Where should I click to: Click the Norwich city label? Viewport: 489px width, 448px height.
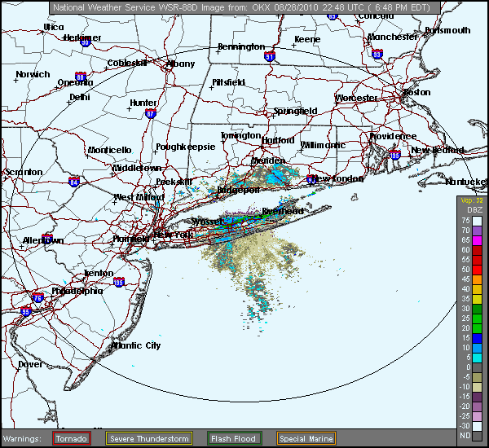click(33, 74)
